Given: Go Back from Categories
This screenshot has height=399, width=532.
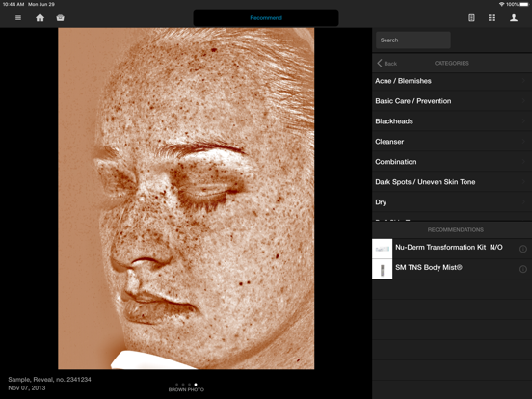Looking at the screenshot, I should point(386,63).
